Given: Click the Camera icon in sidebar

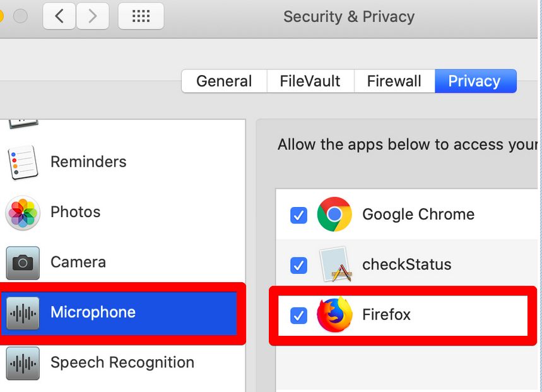Looking at the screenshot, I should point(23,263).
